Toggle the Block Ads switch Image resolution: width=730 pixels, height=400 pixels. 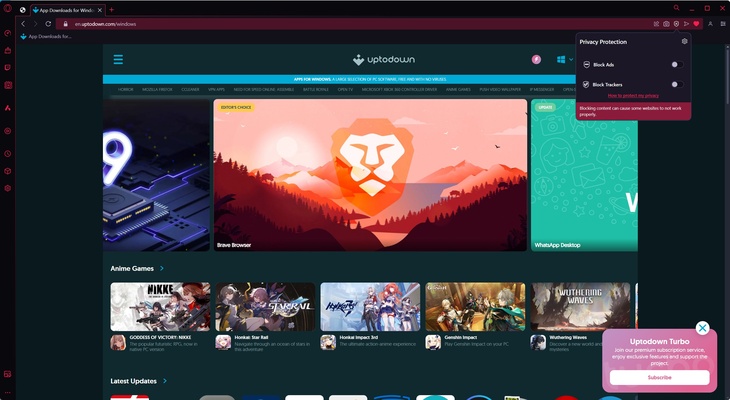677,65
